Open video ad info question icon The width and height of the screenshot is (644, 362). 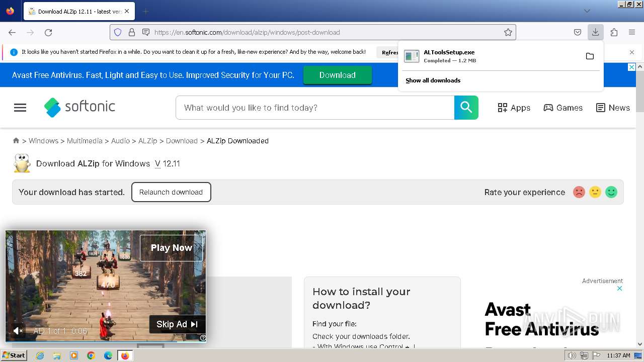tap(203, 338)
